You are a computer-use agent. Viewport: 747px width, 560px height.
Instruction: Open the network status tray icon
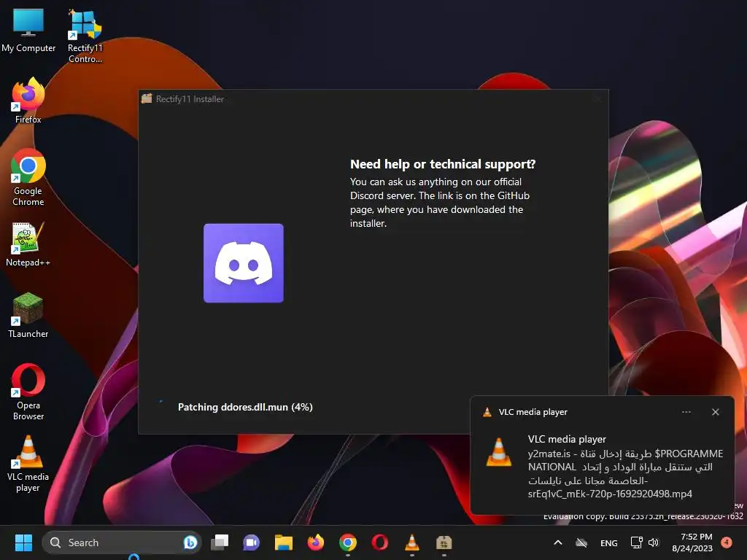[x=636, y=542]
